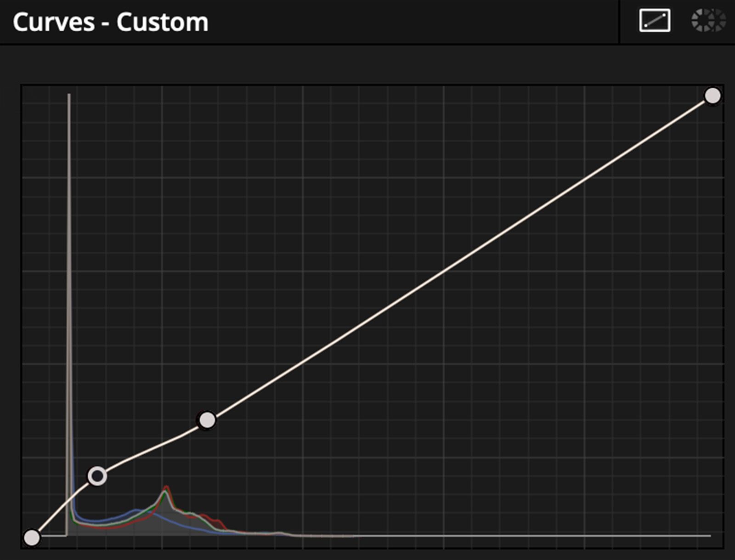Click the diagonal-line curve icon in the header
Screen dimensions: 735x560
654,21
